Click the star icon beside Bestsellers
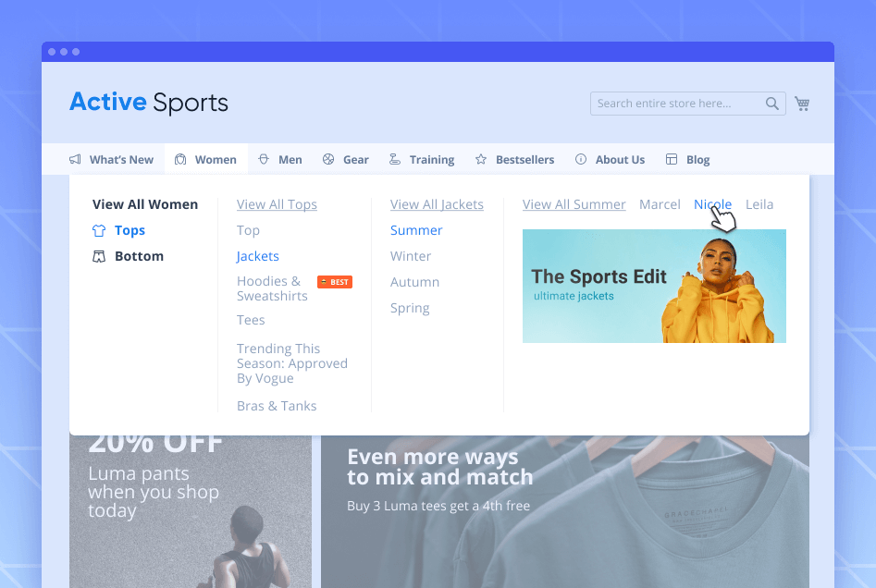This screenshot has height=588, width=876. tap(481, 160)
